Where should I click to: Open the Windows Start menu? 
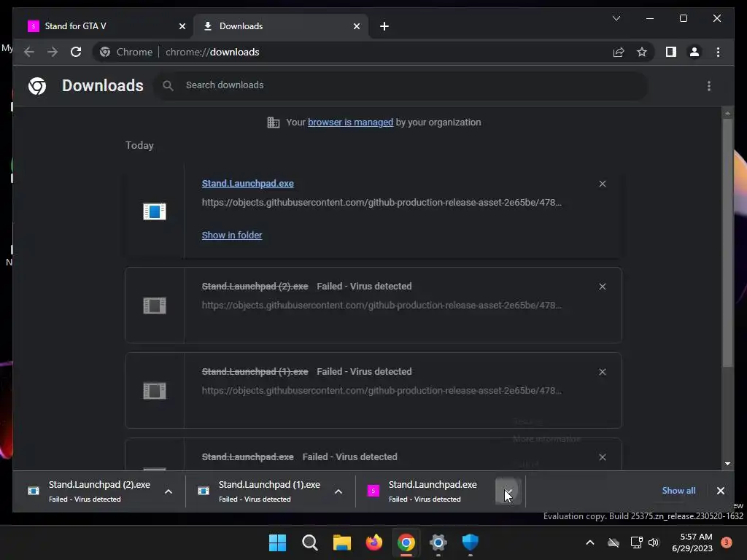pyautogui.click(x=277, y=542)
